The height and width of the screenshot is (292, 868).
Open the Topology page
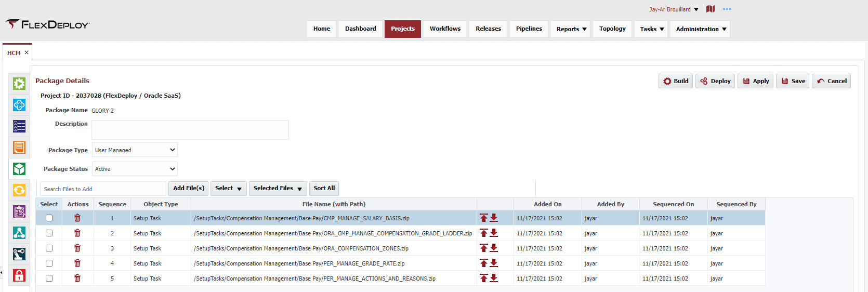pos(612,29)
